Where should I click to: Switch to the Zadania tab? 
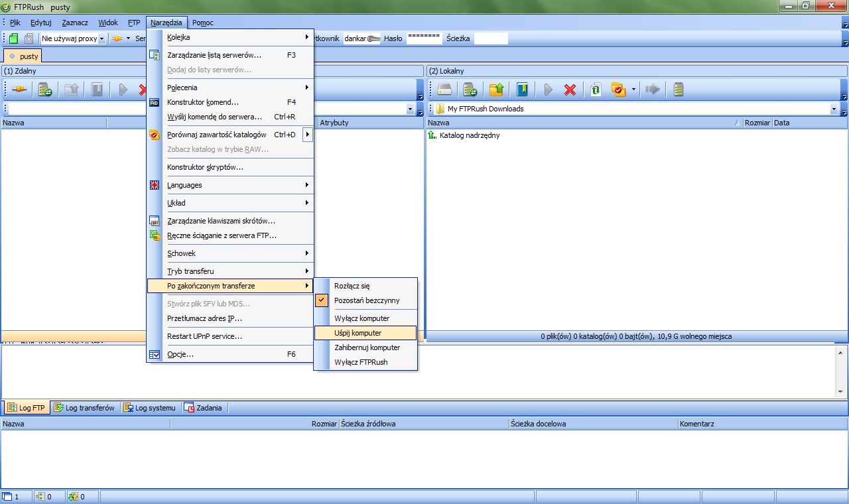point(204,408)
